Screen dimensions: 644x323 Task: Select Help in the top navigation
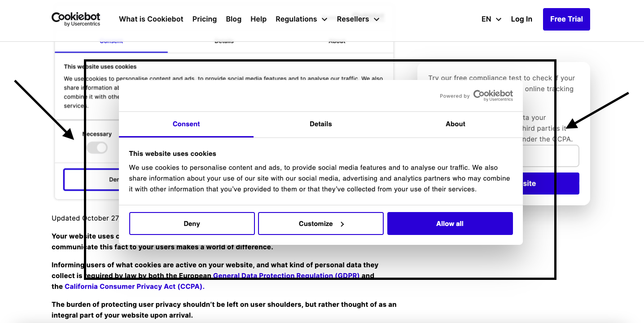[258, 19]
